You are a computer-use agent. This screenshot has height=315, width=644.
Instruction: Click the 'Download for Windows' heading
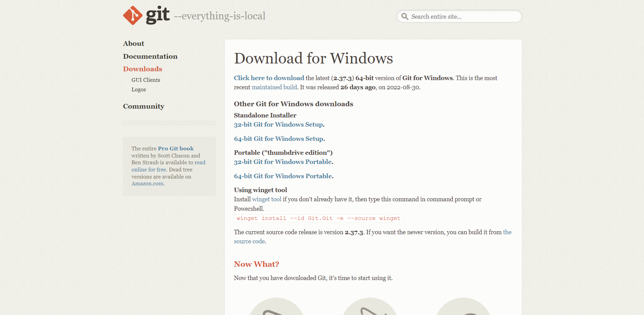coord(313,58)
